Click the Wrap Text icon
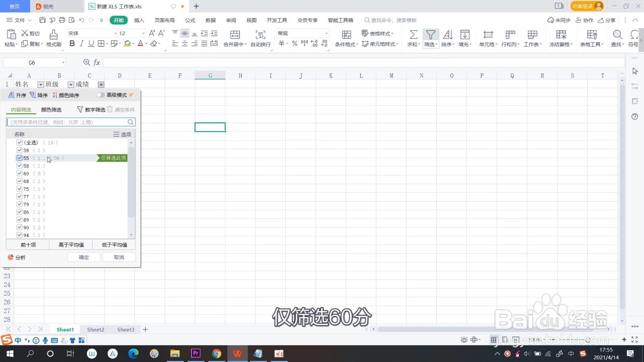The height and width of the screenshot is (362, 644). click(x=260, y=35)
